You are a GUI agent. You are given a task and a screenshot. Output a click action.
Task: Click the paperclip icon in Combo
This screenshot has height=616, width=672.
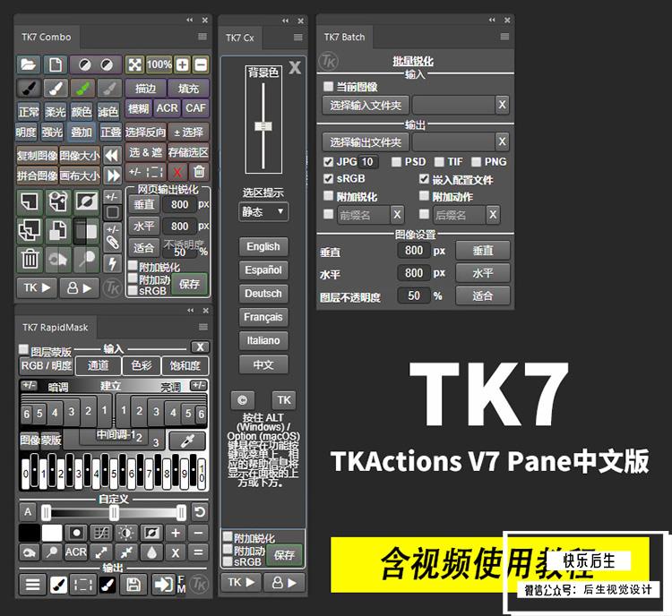112,243
